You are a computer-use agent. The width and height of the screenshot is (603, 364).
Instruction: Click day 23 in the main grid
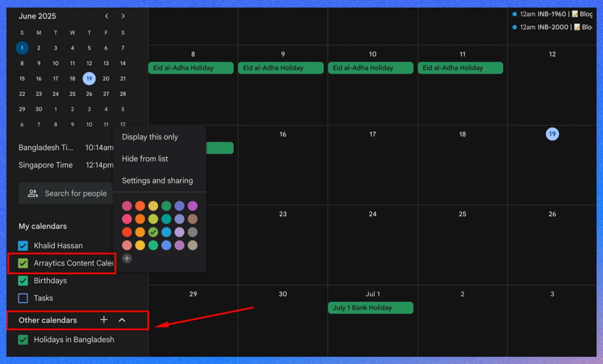(x=283, y=214)
